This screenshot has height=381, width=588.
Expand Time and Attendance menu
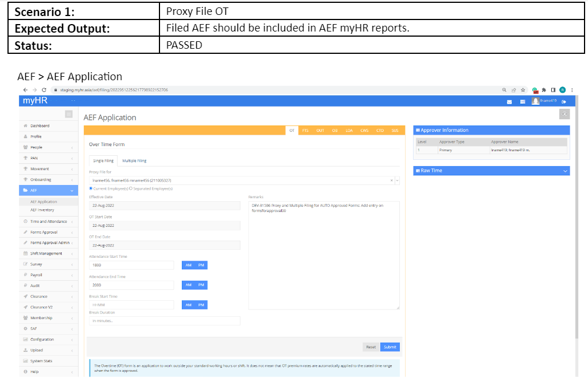click(x=49, y=221)
